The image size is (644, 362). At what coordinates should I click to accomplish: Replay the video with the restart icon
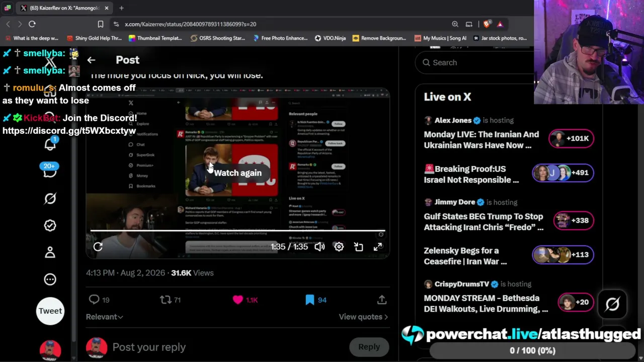98,246
